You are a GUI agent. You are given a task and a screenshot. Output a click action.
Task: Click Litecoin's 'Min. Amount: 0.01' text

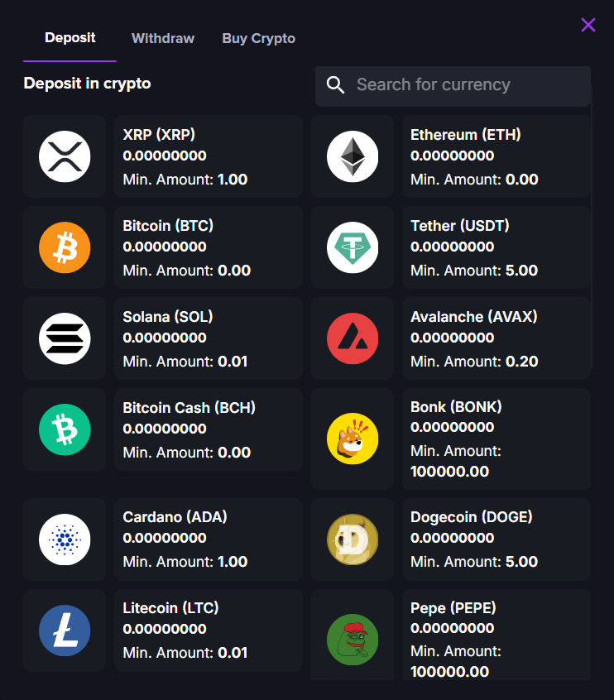(x=185, y=653)
